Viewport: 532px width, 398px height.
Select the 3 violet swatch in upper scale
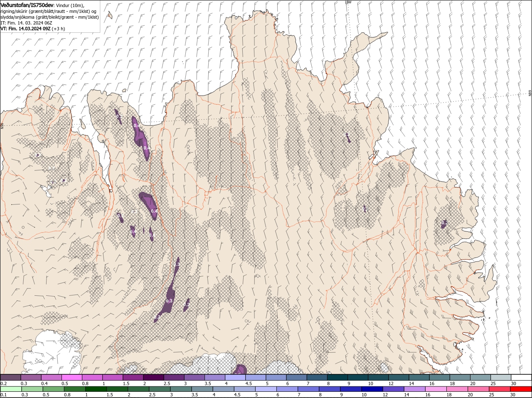coord(194,377)
